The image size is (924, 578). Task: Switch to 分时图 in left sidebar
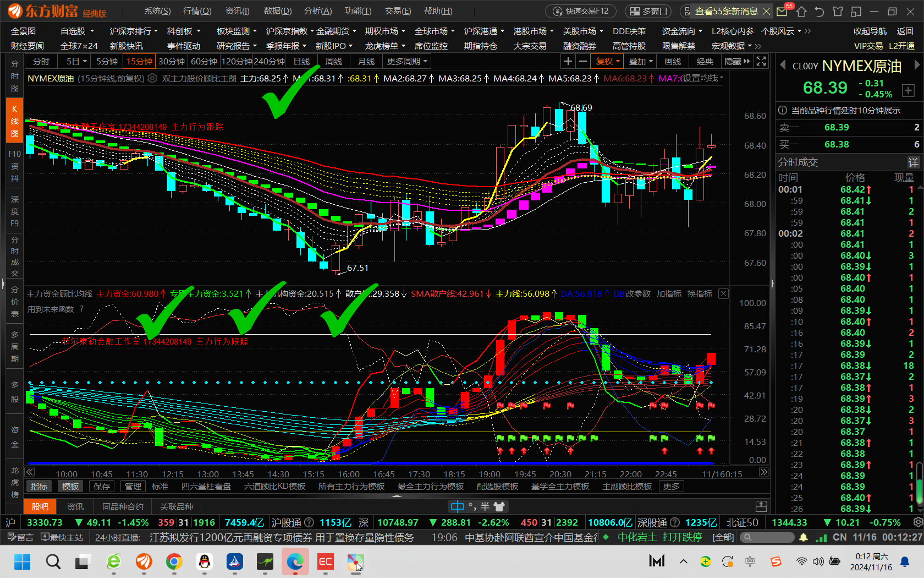14,76
